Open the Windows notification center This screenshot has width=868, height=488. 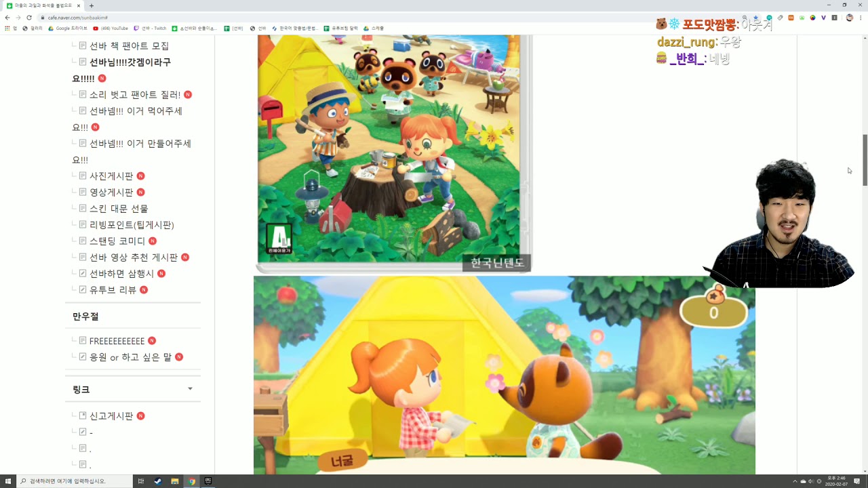click(x=857, y=481)
